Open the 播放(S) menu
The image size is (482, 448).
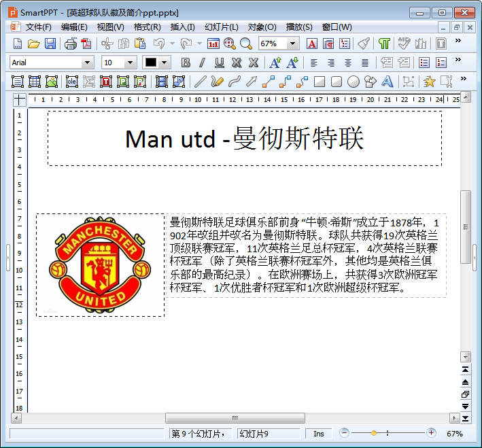point(299,27)
